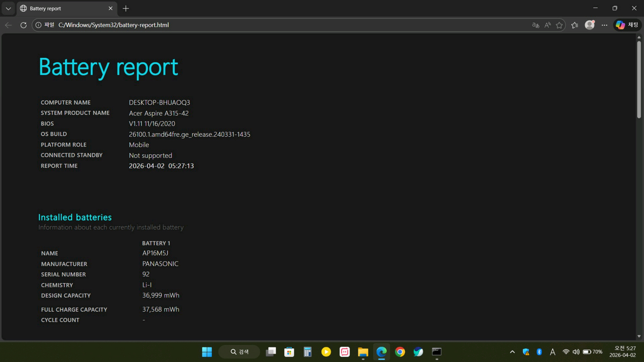Launch Calculator from the taskbar
The height and width of the screenshot is (362, 644).
pos(307,352)
